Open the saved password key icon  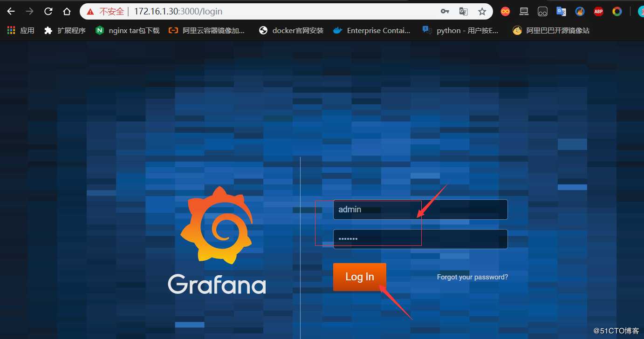[x=445, y=11]
